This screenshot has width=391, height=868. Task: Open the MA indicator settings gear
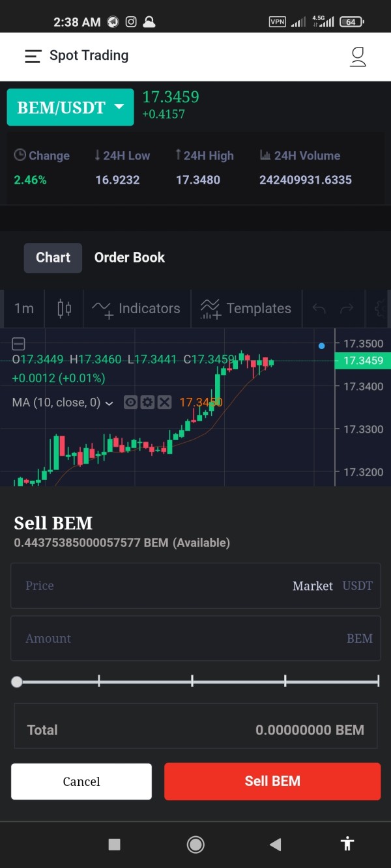pyautogui.click(x=147, y=402)
